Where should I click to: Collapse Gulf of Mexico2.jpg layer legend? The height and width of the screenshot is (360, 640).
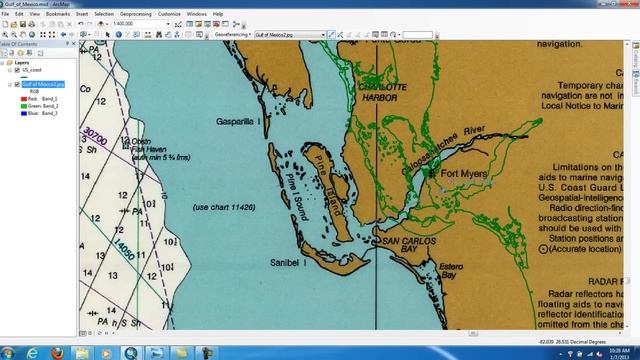click(x=10, y=84)
